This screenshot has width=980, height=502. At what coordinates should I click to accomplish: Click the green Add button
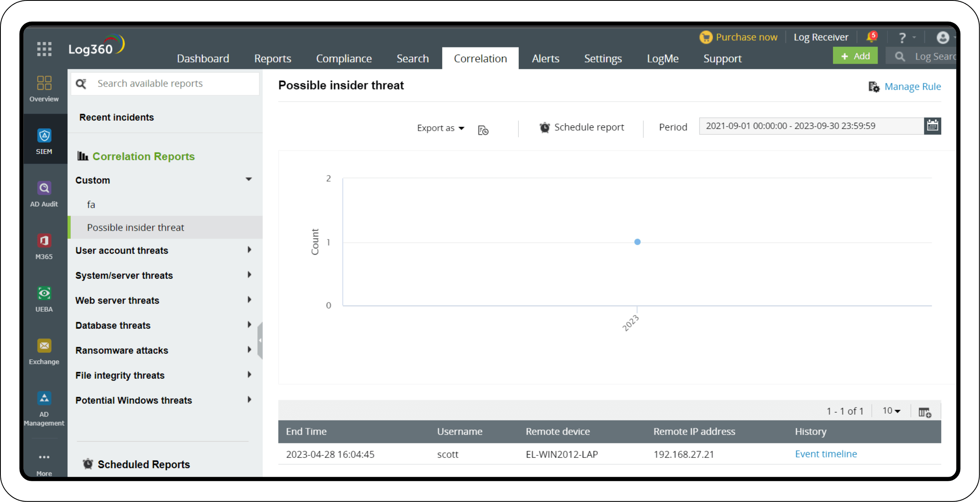coord(855,55)
